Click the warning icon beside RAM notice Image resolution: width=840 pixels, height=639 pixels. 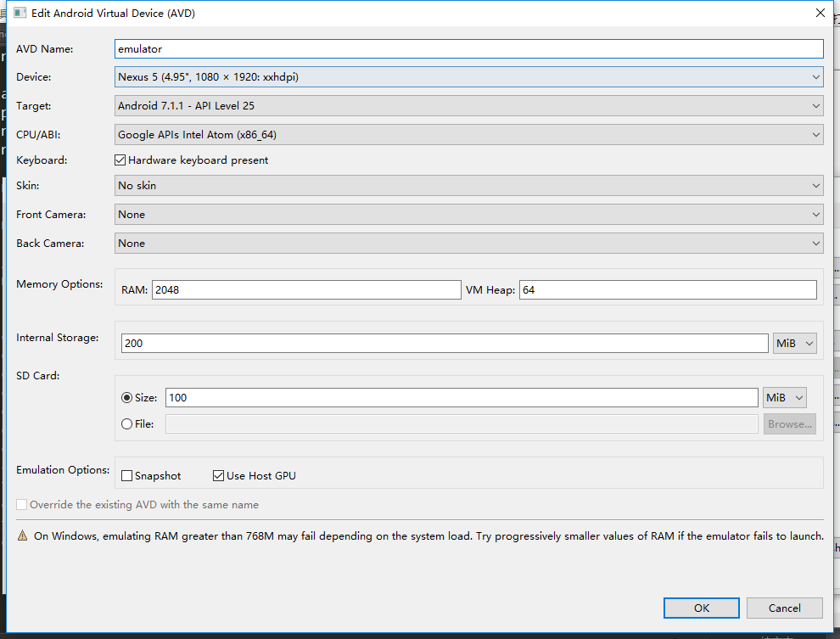(23, 535)
